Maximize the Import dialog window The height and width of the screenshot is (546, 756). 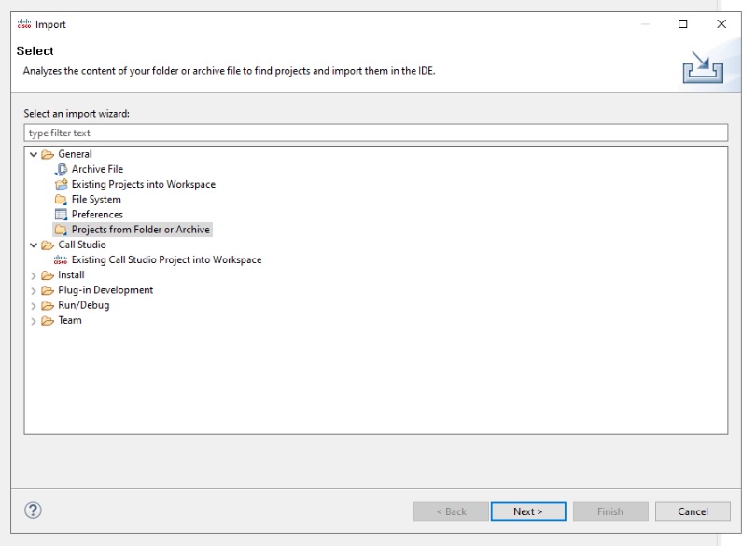pos(683,24)
